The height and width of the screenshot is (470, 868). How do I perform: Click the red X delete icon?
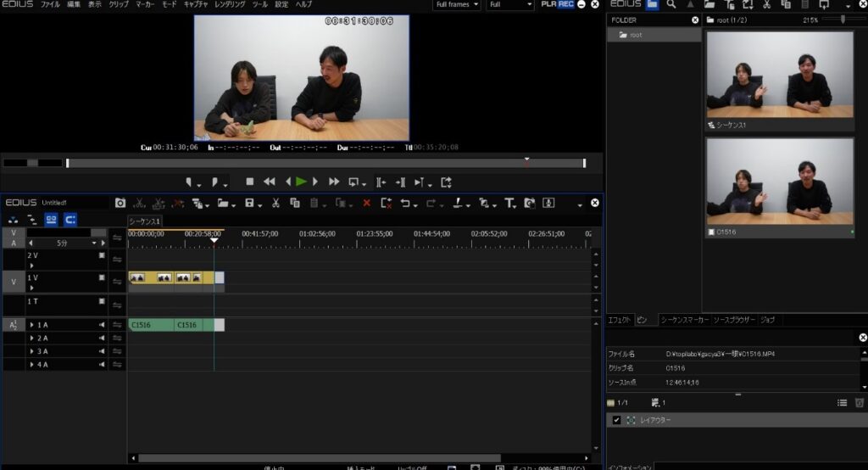pyautogui.click(x=366, y=204)
